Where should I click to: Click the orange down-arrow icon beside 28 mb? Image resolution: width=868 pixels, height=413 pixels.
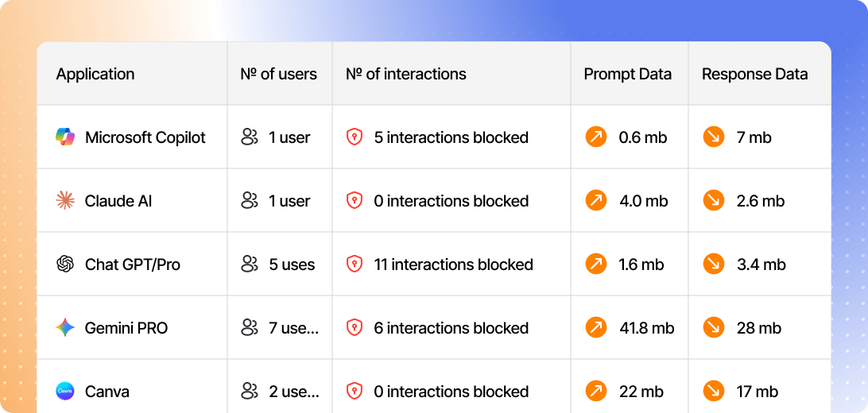pyautogui.click(x=714, y=328)
